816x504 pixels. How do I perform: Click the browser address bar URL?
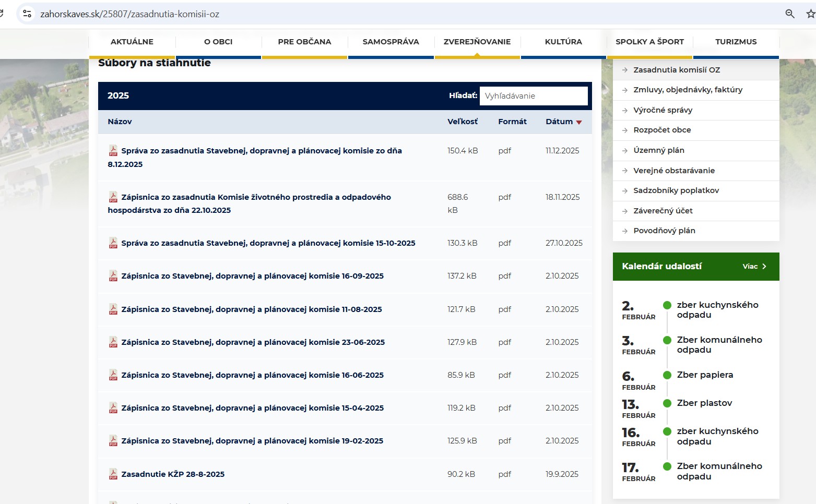[x=129, y=14]
